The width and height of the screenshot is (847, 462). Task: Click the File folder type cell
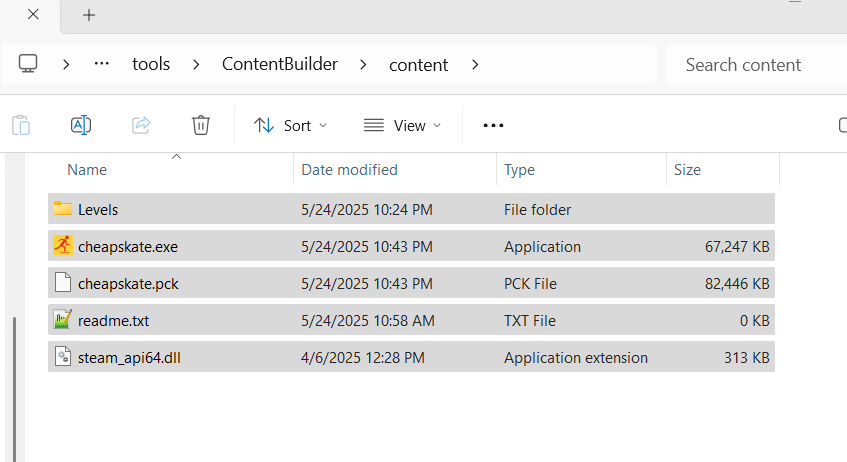537,210
